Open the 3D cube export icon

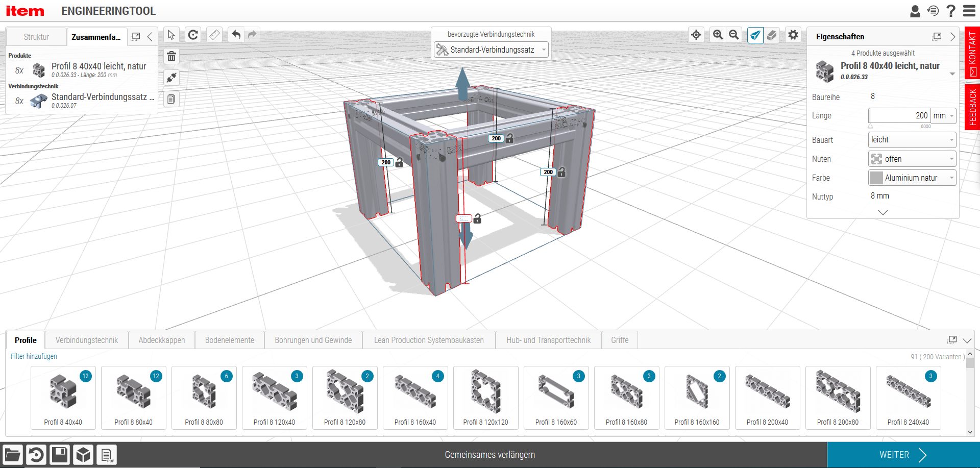[x=83, y=454]
